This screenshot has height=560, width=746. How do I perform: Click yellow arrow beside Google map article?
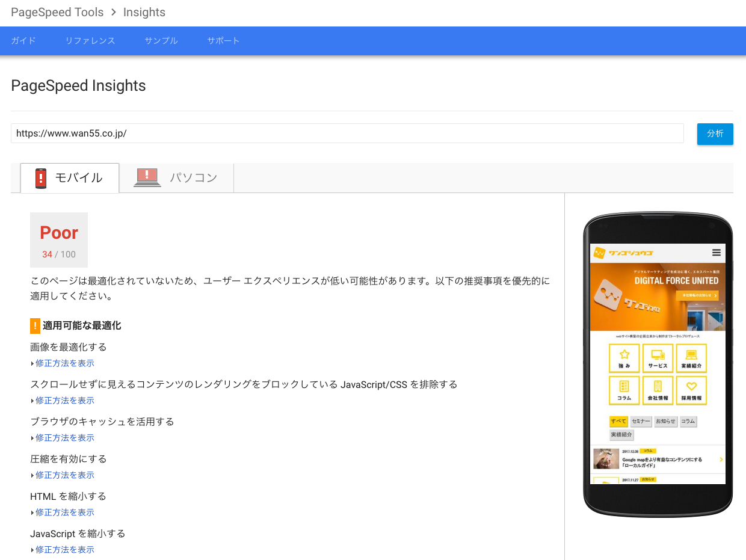[721, 460]
